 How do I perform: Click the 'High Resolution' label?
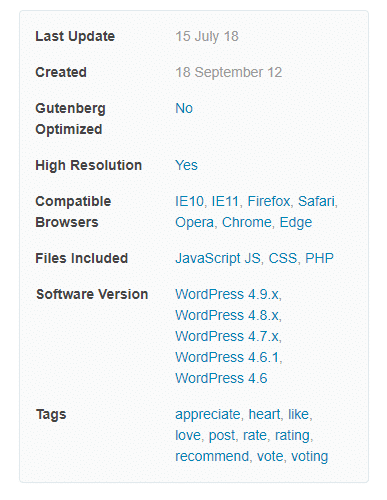coord(89,165)
